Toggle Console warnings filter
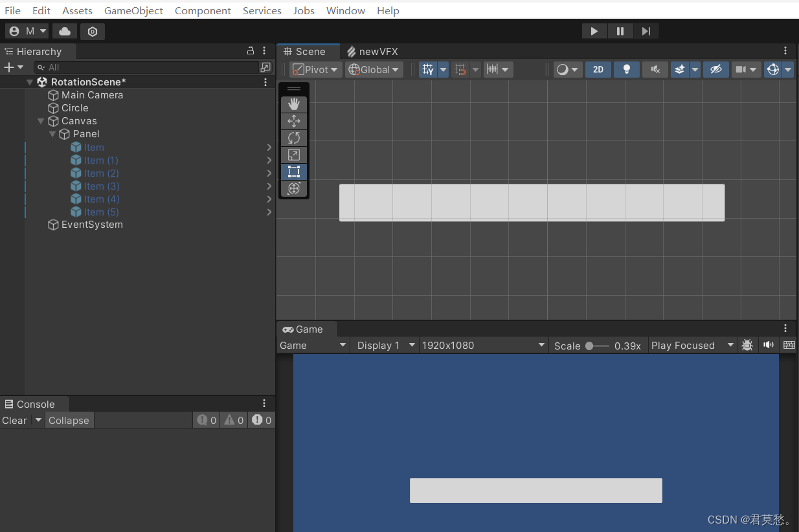Image resolution: width=799 pixels, height=532 pixels. click(x=234, y=421)
